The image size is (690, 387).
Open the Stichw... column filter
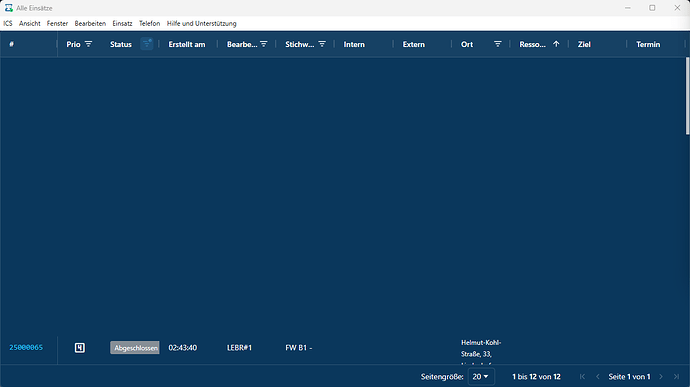322,44
